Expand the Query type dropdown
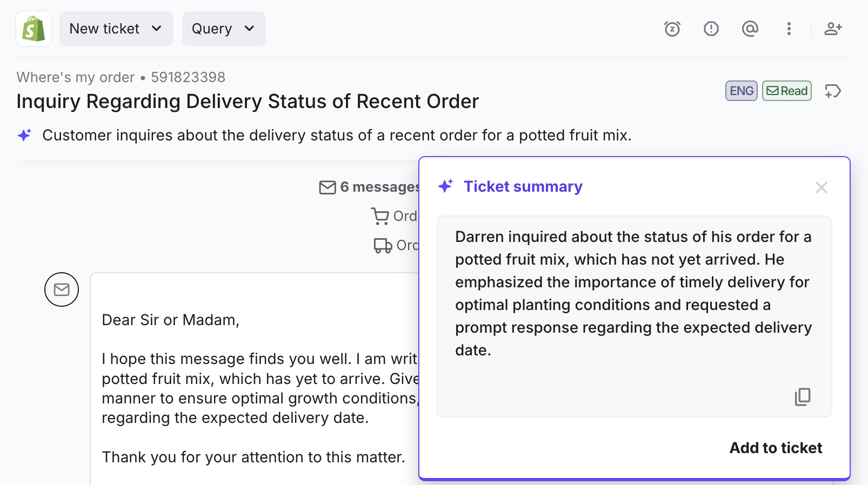 (224, 29)
